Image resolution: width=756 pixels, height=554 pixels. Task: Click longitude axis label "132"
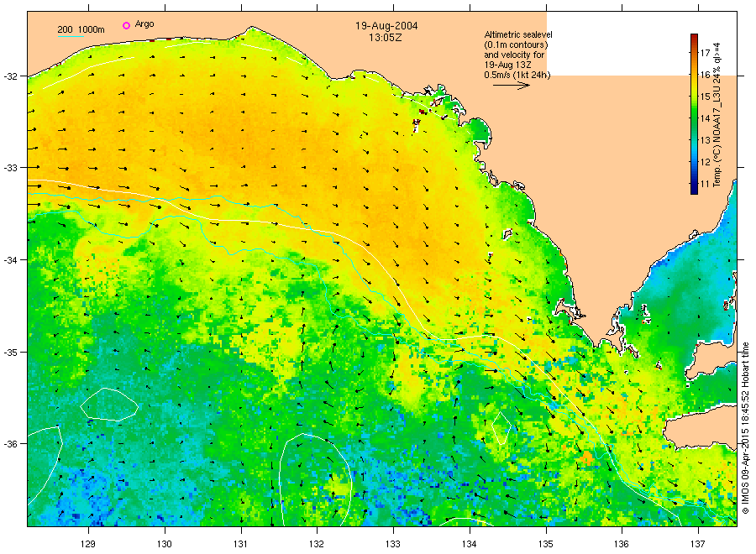pyautogui.click(x=317, y=545)
